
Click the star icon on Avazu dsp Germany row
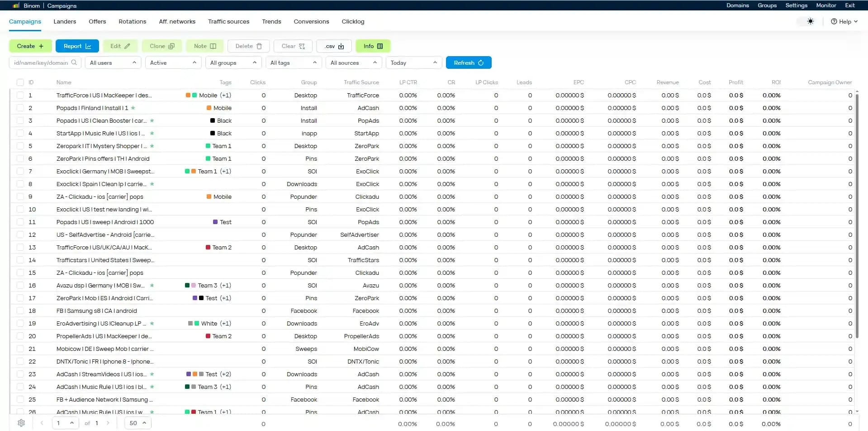pyautogui.click(x=152, y=285)
